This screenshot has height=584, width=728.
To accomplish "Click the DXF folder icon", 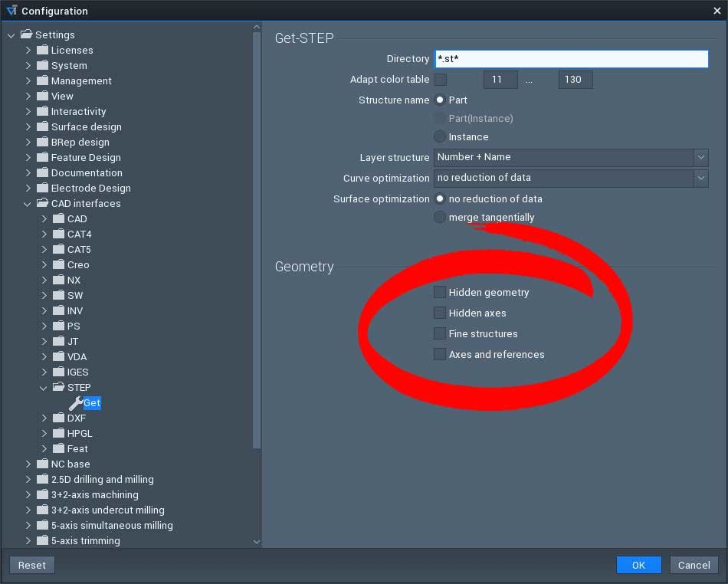I will (58, 418).
